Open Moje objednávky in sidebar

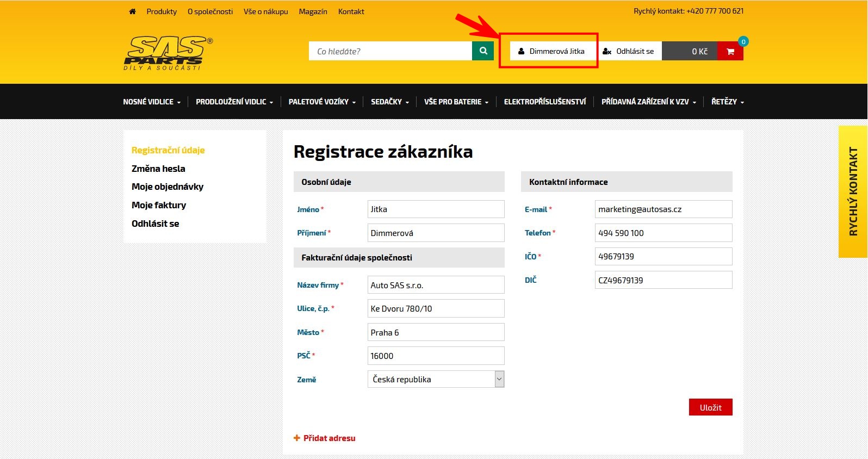tap(168, 187)
